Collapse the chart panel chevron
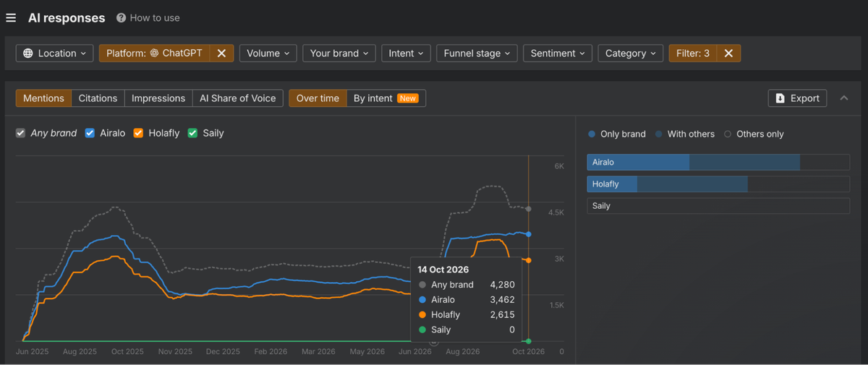 pyautogui.click(x=844, y=98)
